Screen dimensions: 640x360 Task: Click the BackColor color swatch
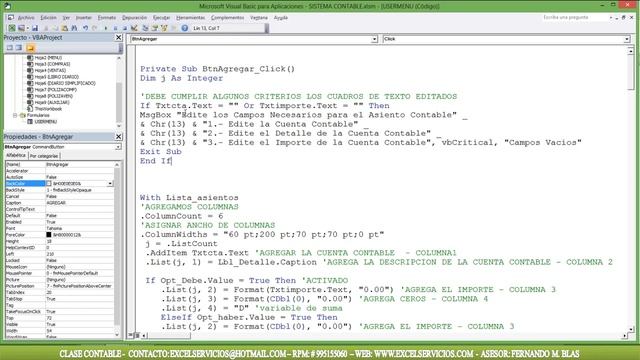[49, 184]
